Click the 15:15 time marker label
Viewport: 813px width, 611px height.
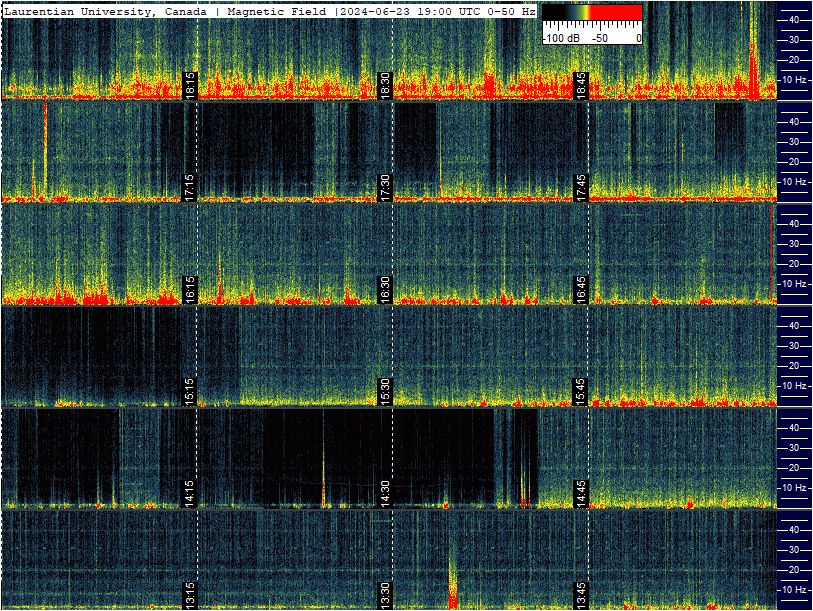(189, 392)
